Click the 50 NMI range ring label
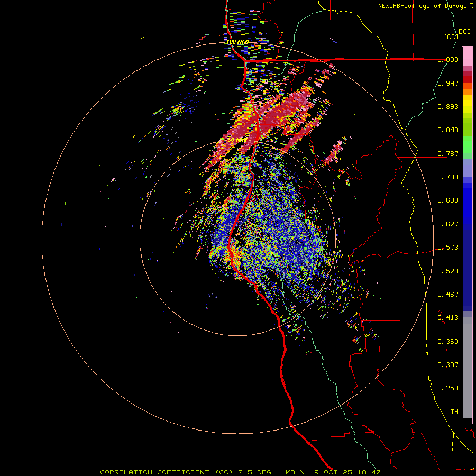Image resolution: width=476 pixels, height=476 pixels. coord(237,140)
